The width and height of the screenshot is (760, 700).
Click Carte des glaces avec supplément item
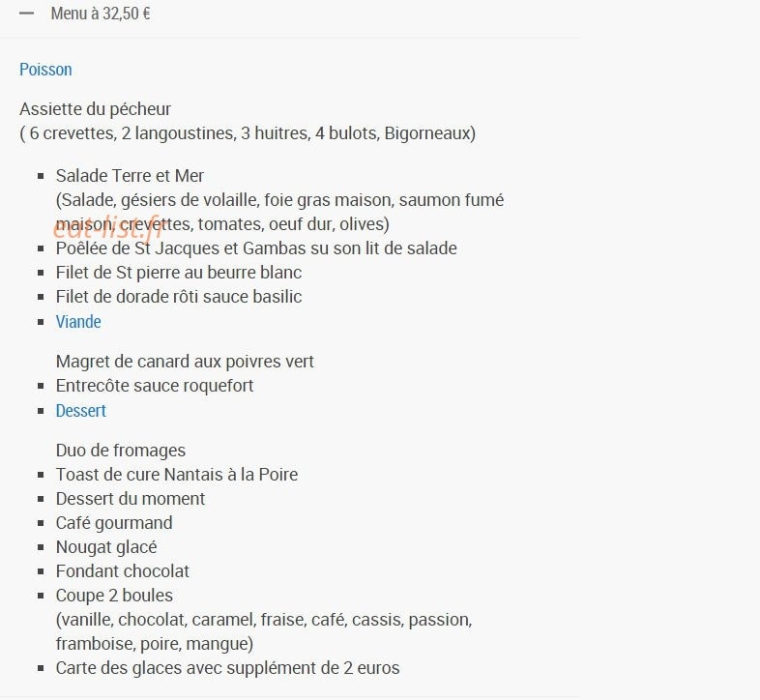click(228, 668)
